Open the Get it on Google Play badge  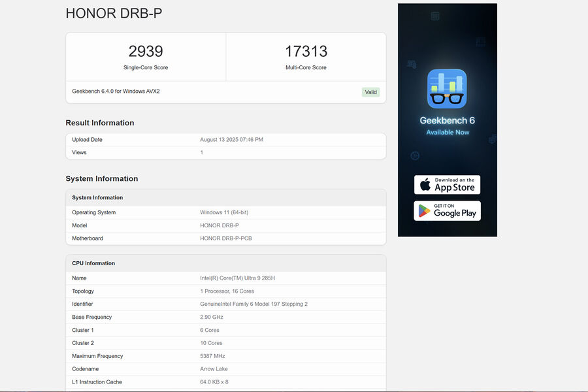pyautogui.click(x=447, y=211)
